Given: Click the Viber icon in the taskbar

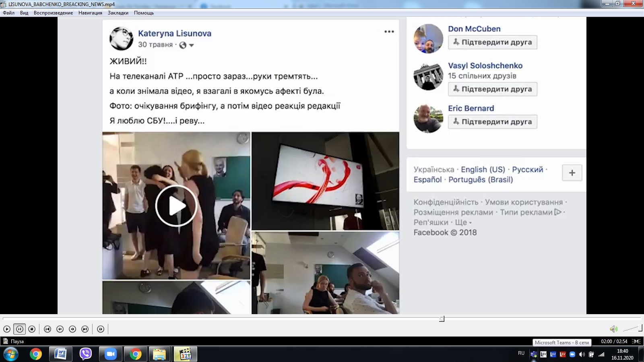Looking at the screenshot, I should (x=85, y=354).
